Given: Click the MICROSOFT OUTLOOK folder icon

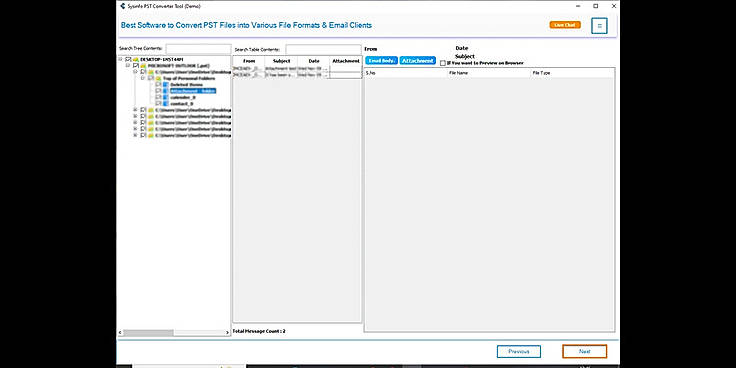Looking at the screenshot, I should tap(143, 66).
